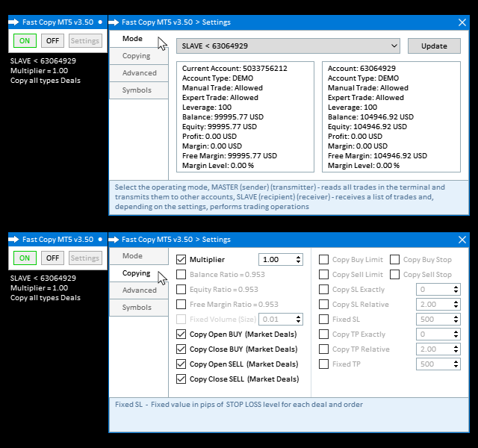Image resolution: width=478 pixels, height=448 pixels.
Task: Click 'Copy all types Deals' in top panel
Action: [x=46, y=81]
